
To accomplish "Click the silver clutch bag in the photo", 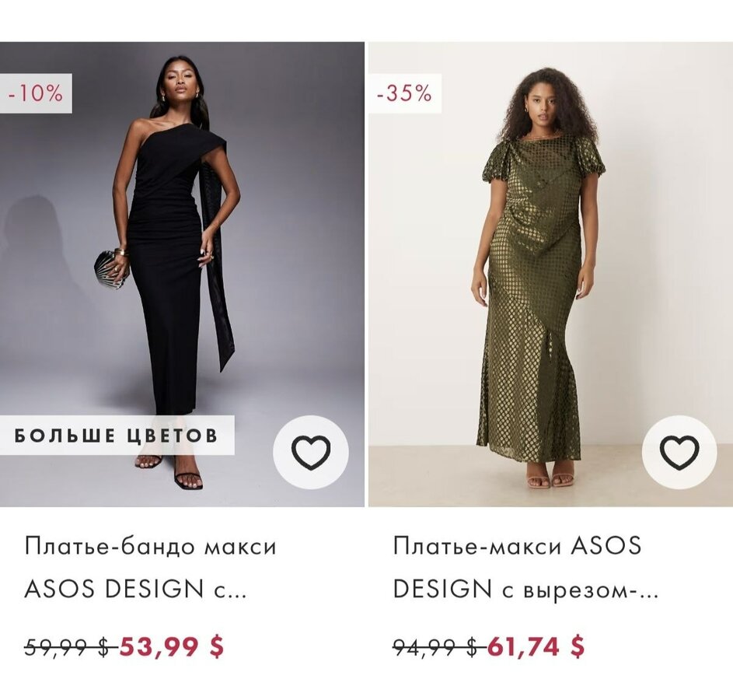I will click(x=110, y=268).
